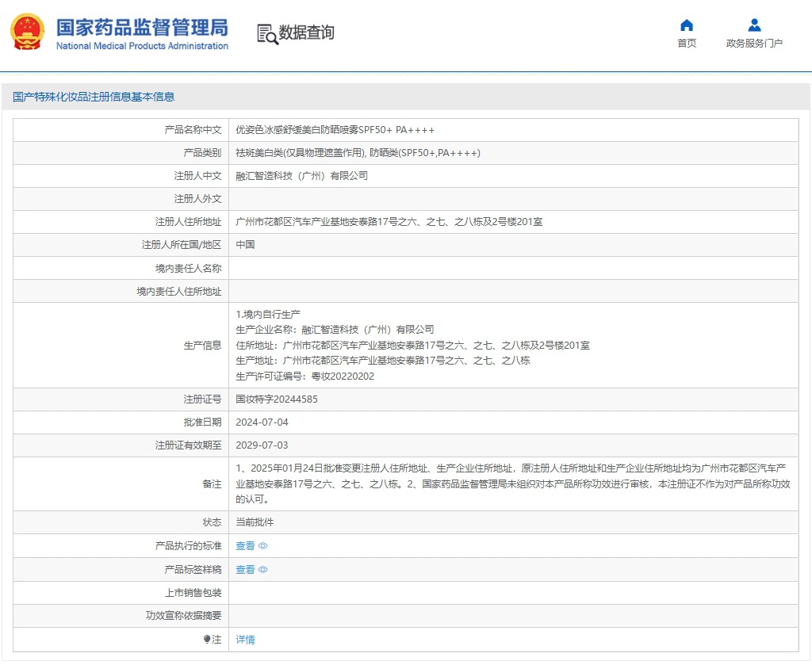Click the home house icon
Image resolution: width=812 pixels, height=665 pixels.
tap(687, 25)
